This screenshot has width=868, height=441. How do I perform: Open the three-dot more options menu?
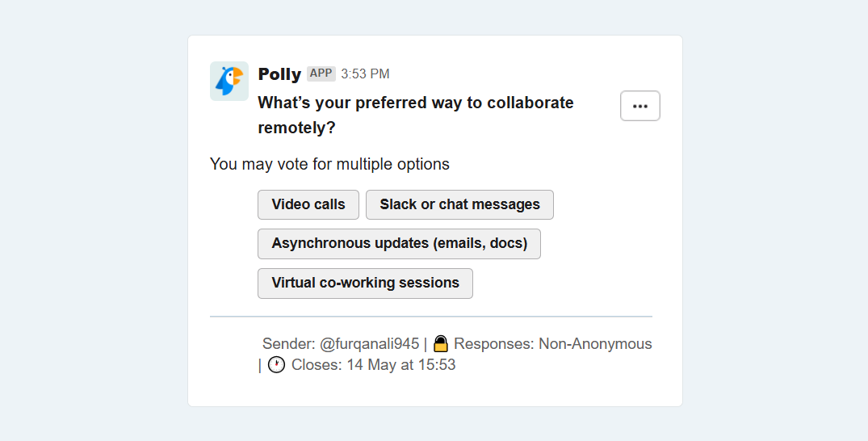640,106
